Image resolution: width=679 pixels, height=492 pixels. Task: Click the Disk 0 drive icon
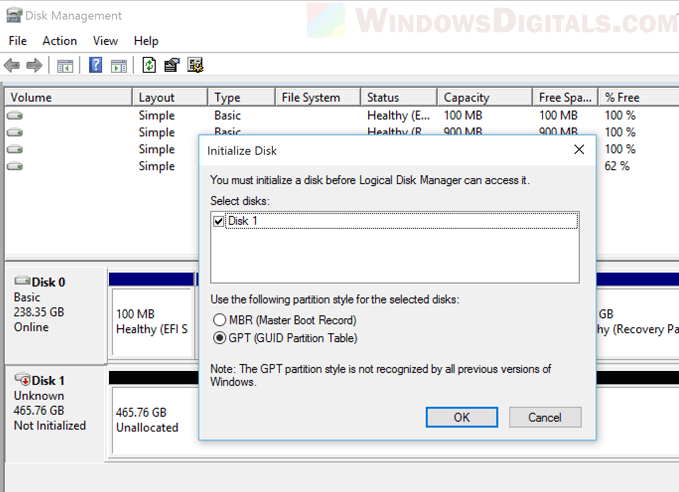pos(22,281)
